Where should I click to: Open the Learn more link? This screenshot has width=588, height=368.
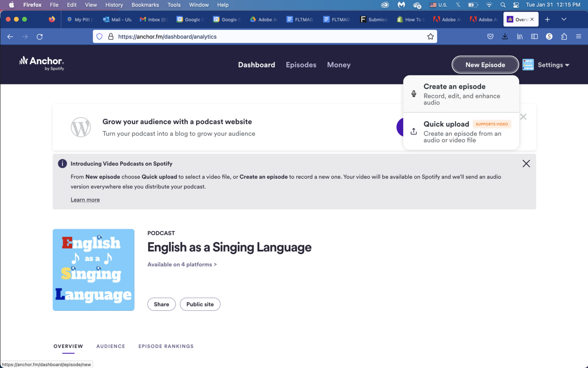85,199
